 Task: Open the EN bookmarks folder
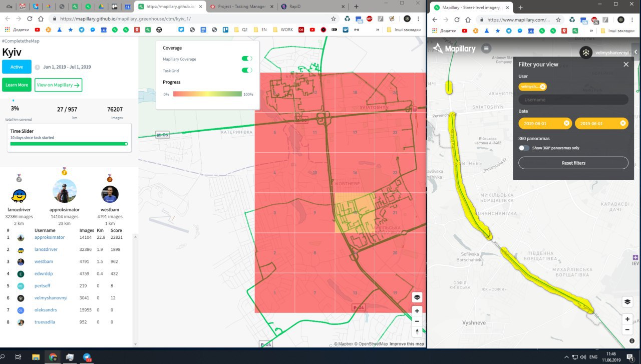coord(260,30)
